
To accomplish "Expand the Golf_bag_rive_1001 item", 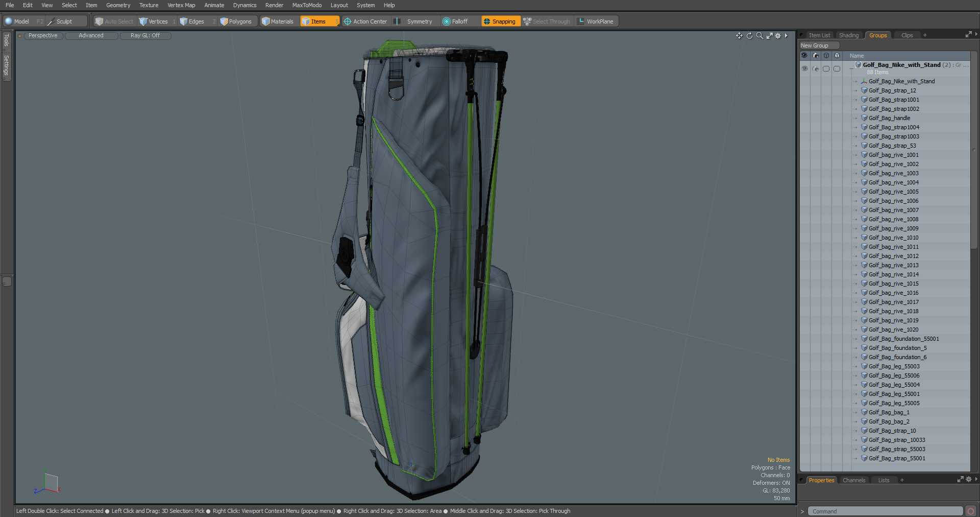I will click(856, 155).
